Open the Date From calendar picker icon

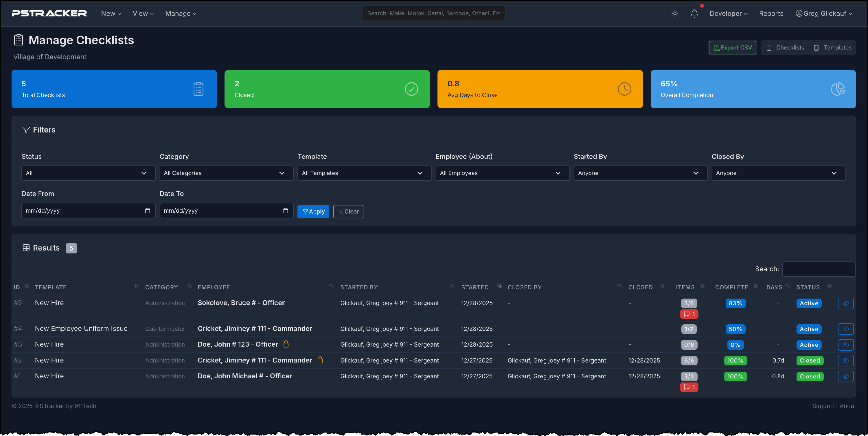pyautogui.click(x=148, y=211)
